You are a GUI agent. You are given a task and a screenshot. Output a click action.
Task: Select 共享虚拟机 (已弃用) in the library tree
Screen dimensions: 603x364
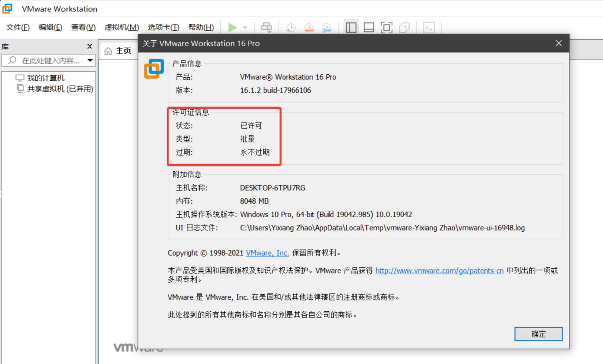click(x=60, y=89)
